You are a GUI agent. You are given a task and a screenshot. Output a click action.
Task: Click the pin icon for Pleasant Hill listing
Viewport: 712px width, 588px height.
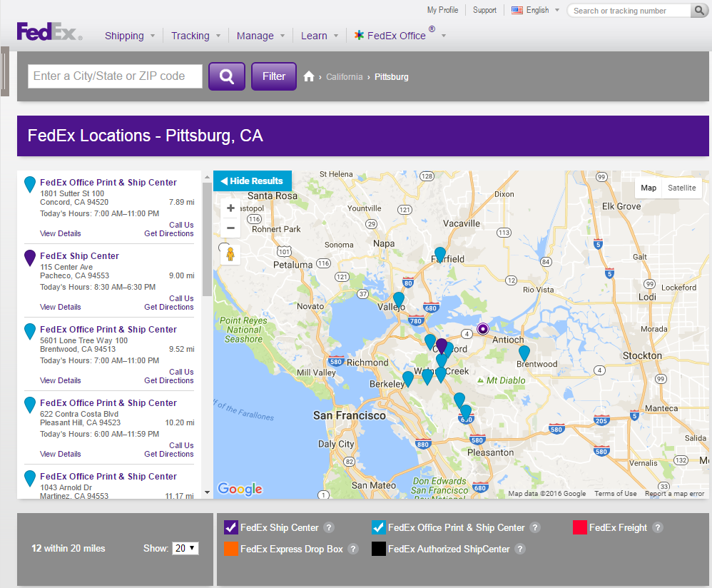[x=30, y=405]
